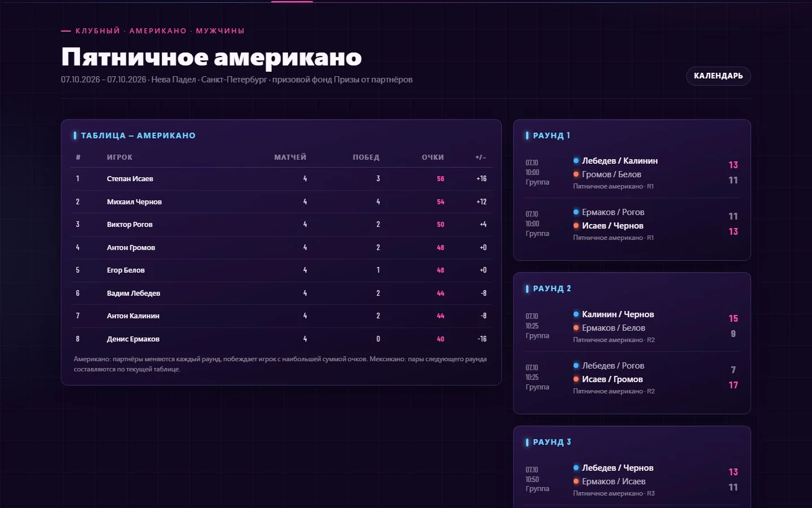812x508 pixels.
Task: Select Исаев / Громов pair in Раунд 2
Action: 612,379
